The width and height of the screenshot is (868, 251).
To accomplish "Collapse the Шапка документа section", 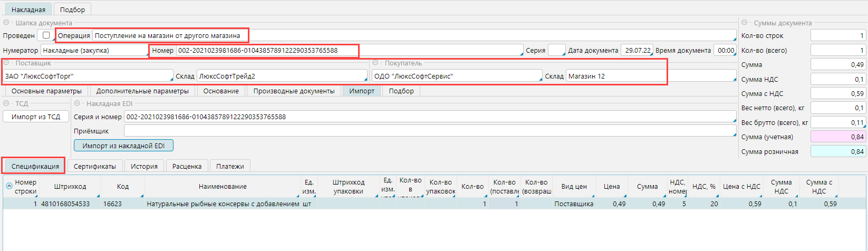I will [6, 23].
